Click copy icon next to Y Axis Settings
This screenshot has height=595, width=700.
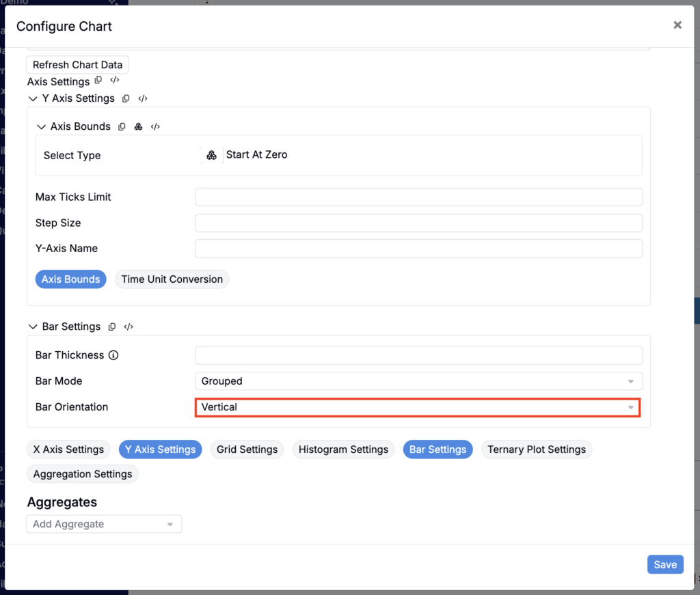(x=126, y=98)
